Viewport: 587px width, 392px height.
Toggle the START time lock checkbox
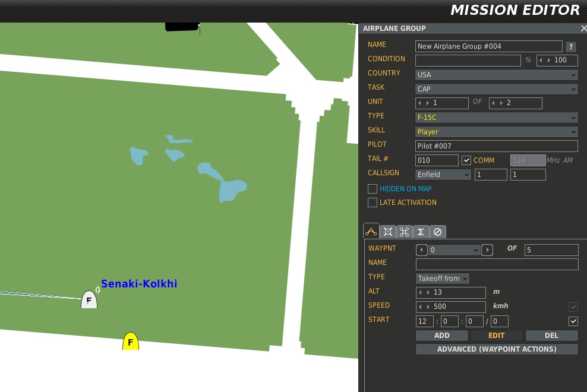573,321
